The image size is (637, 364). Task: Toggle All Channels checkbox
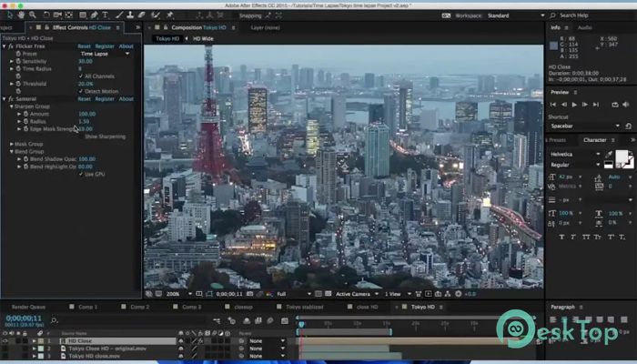[x=81, y=76]
